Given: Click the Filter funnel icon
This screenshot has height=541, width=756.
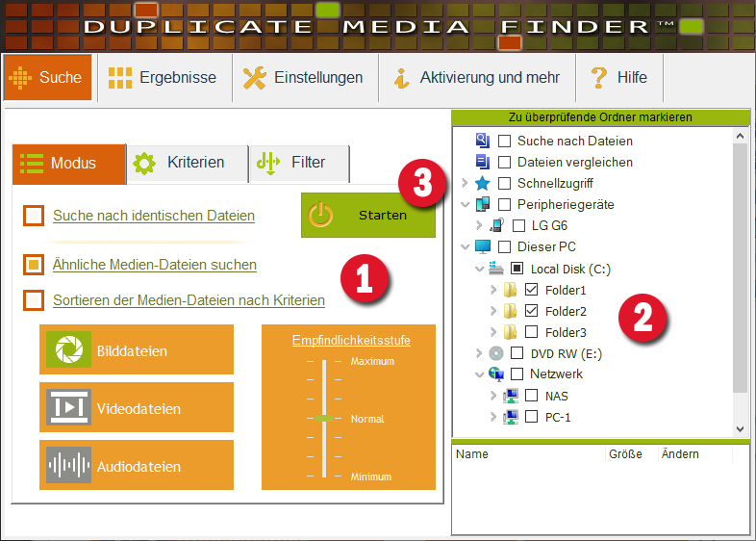Looking at the screenshot, I should pos(268,163).
